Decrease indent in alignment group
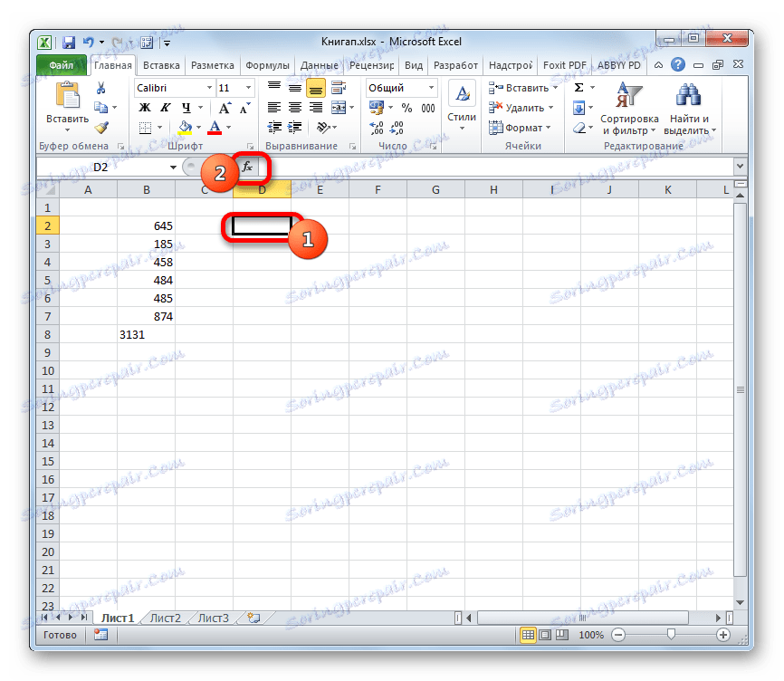This screenshot has height=681, width=784. pos(274,128)
